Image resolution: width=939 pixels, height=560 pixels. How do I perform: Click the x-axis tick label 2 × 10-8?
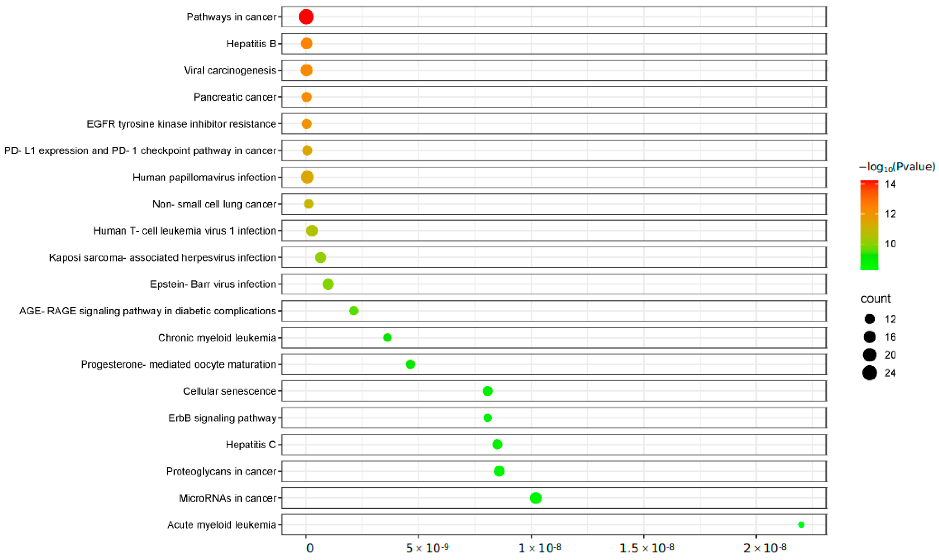click(x=765, y=548)
